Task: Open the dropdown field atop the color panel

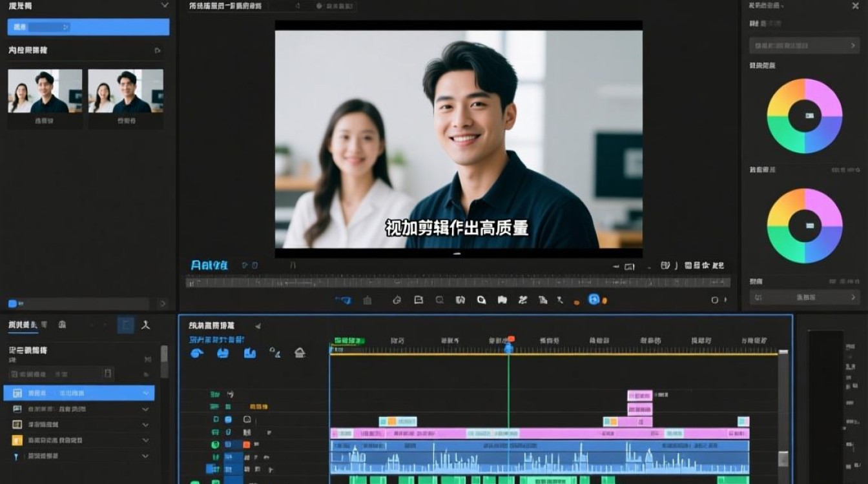Action: (804, 45)
